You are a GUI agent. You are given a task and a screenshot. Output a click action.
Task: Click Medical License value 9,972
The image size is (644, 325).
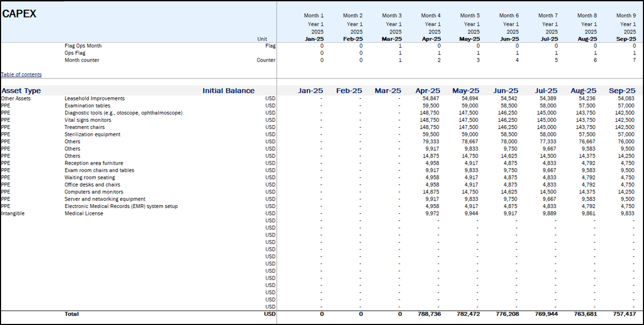[x=433, y=213]
